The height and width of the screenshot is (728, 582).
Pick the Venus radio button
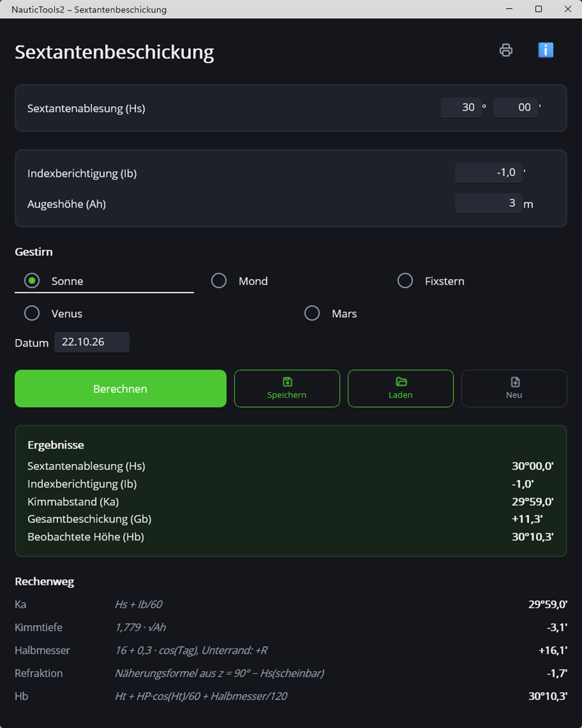pos(32,313)
